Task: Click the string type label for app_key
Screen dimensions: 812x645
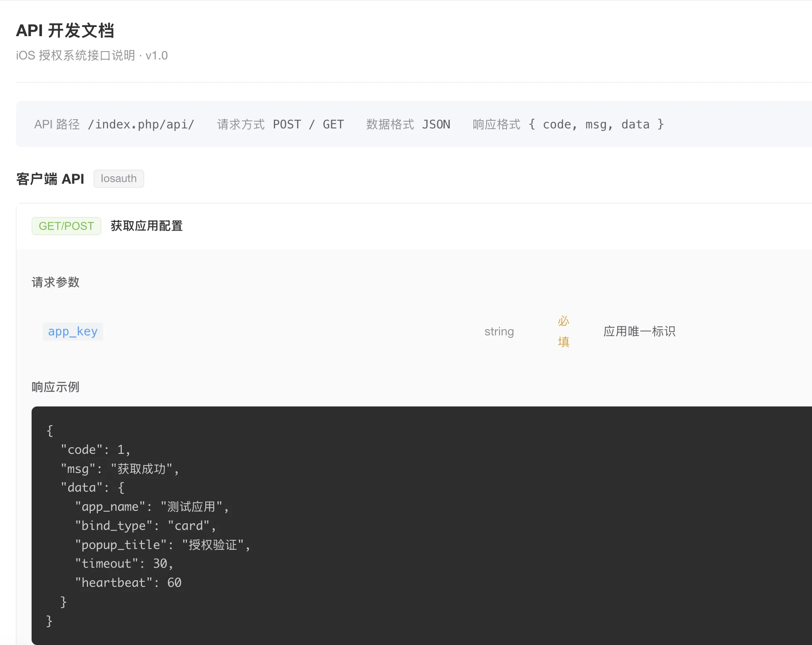Action: [499, 331]
